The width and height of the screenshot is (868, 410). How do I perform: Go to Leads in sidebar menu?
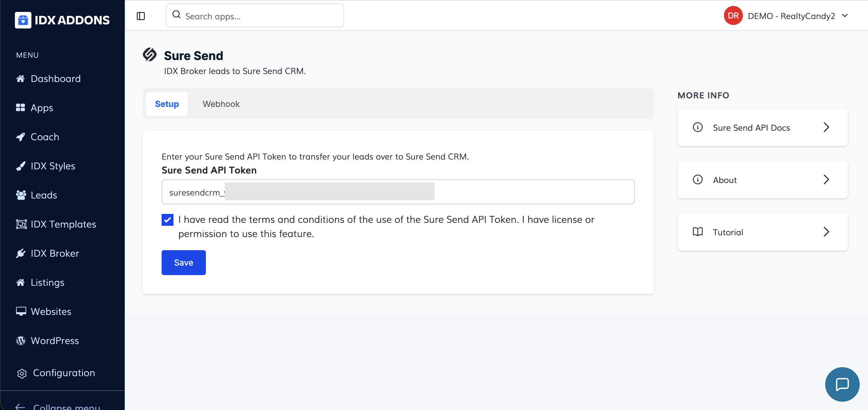44,195
